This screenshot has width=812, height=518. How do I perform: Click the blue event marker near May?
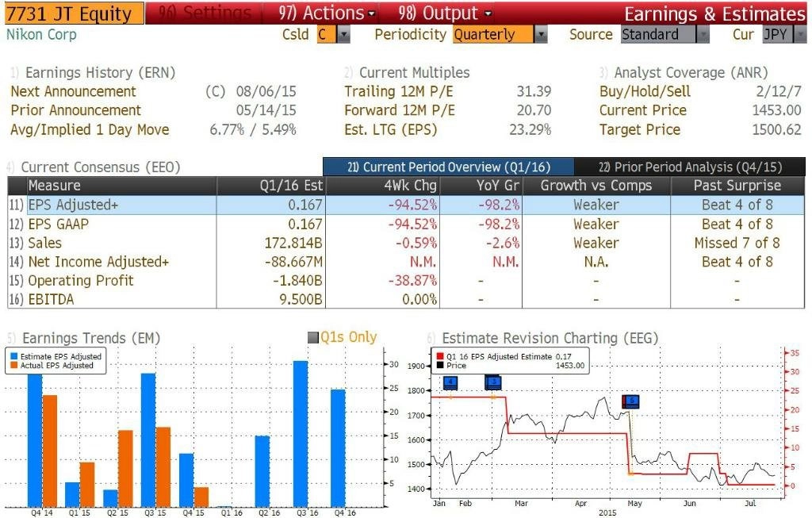tap(631, 401)
